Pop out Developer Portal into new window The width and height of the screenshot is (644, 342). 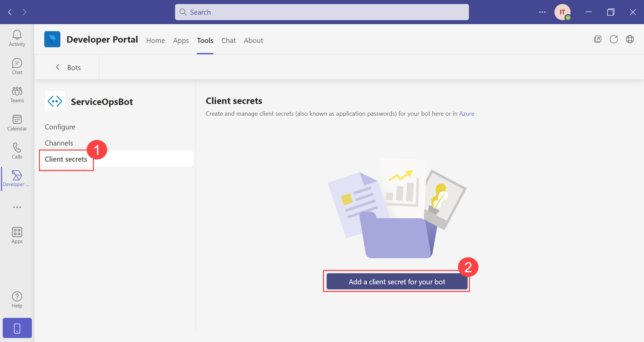[598, 39]
